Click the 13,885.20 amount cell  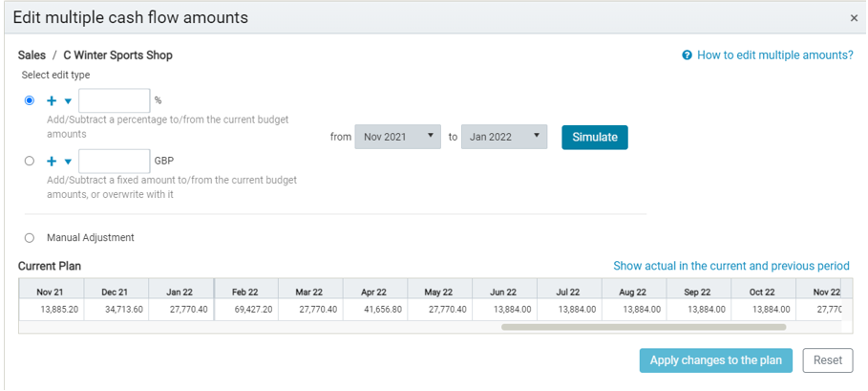point(52,310)
